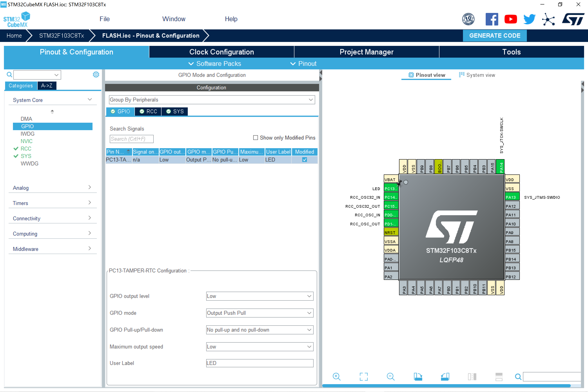Toggle Modified checkbox for the PC13 row
Screen dimensions: 588x392
[x=304, y=160]
